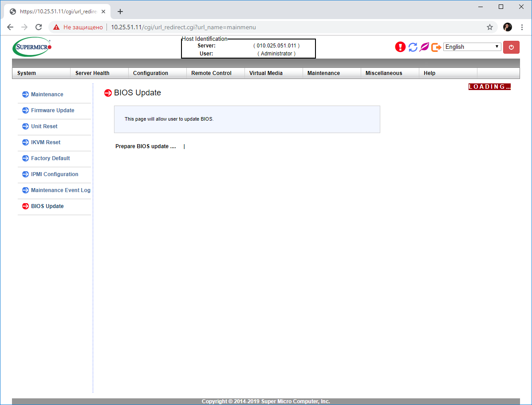
Task: Click the orange logout arrow icon
Action: tap(436, 47)
